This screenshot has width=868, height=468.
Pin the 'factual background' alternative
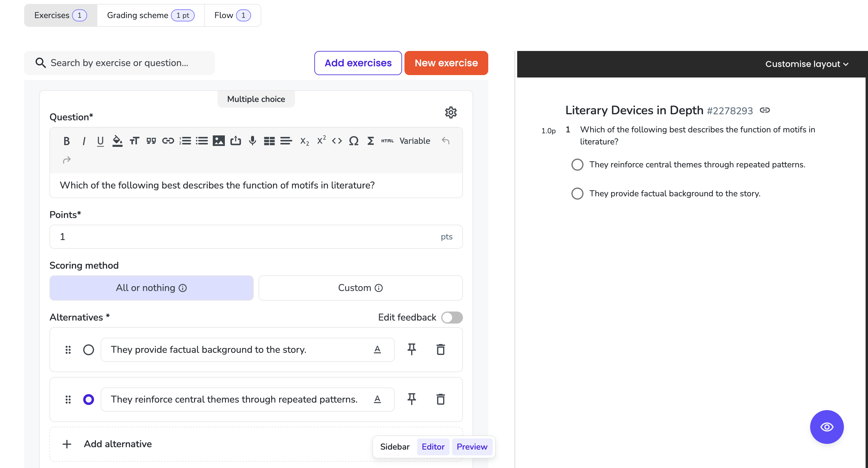coord(411,349)
